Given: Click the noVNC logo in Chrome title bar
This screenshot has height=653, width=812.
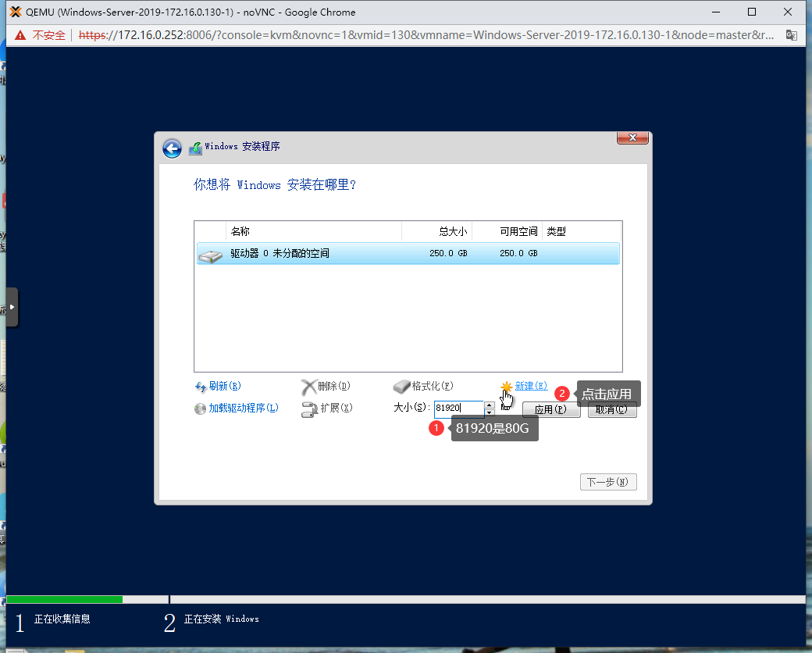Looking at the screenshot, I should click(16, 12).
